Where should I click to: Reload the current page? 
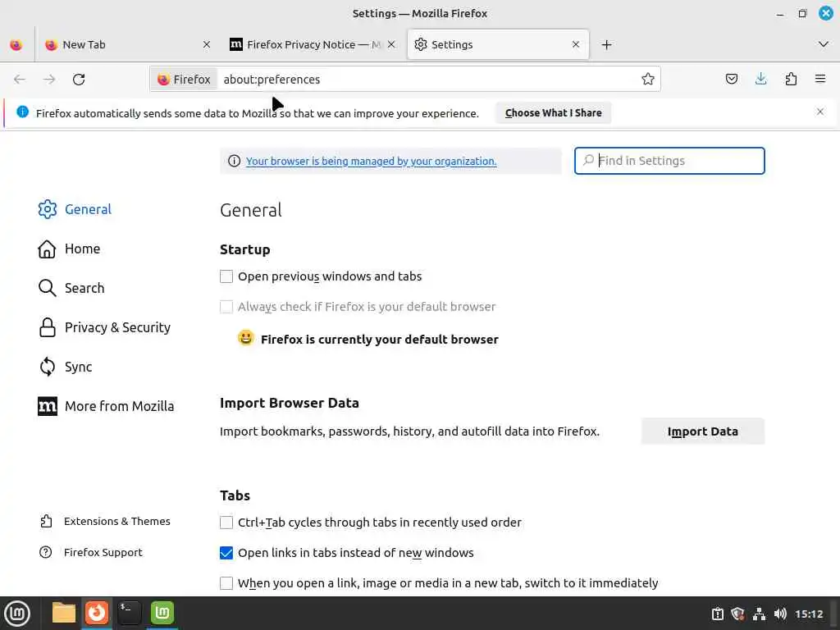(x=79, y=80)
